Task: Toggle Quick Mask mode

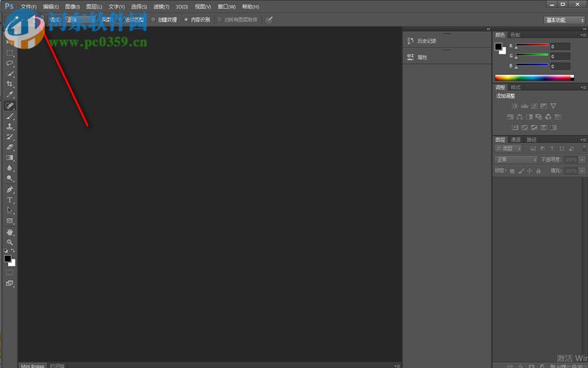Action: [x=10, y=273]
